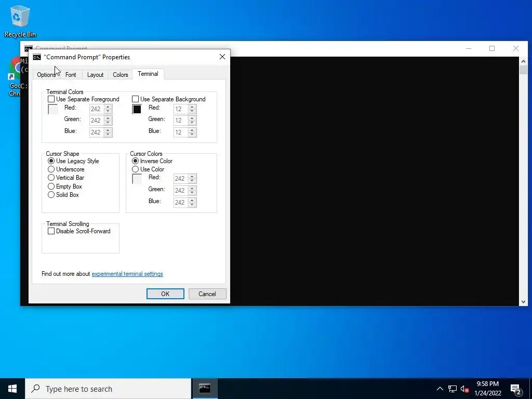Click Command Prompt scrollbar down arrow
532x399 pixels.
pyautogui.click(x=523, y=302)
